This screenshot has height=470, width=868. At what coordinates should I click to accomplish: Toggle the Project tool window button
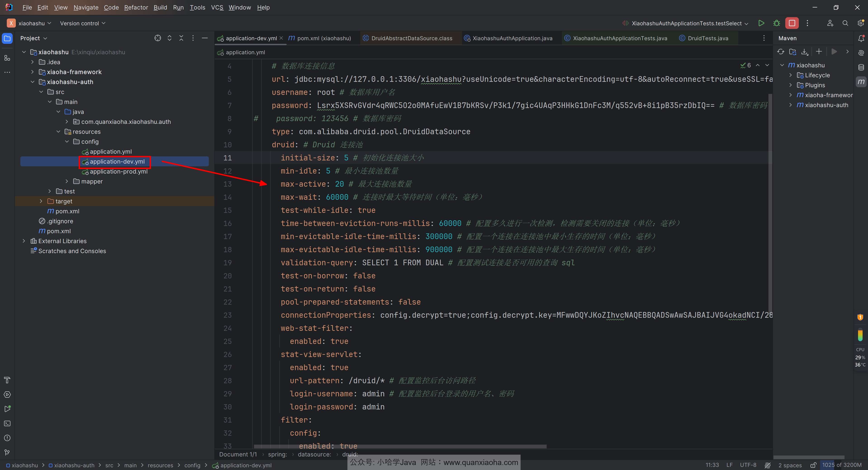(7, 38)
